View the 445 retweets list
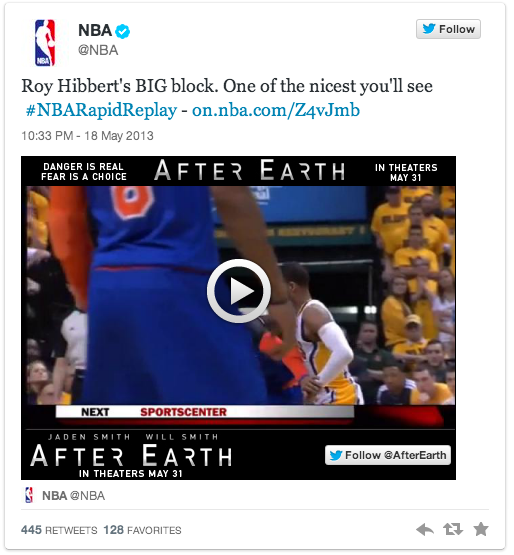 [x=59, y=530]
